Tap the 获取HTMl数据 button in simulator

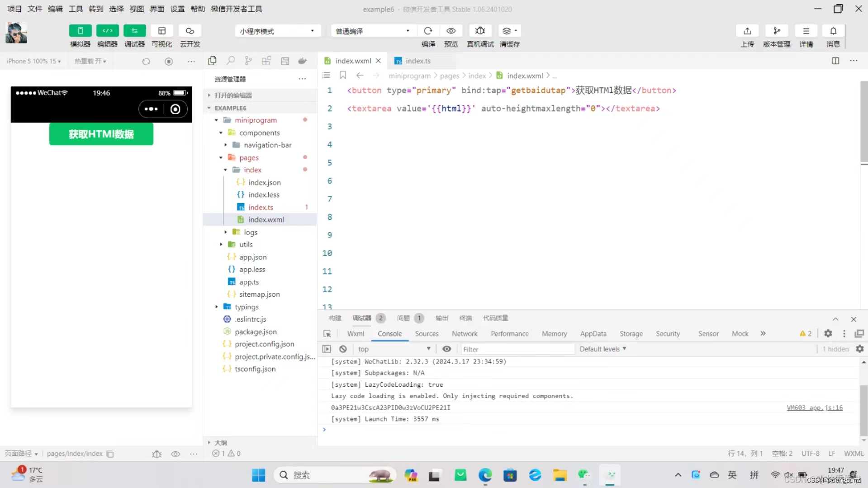click(x=101, y=134)
